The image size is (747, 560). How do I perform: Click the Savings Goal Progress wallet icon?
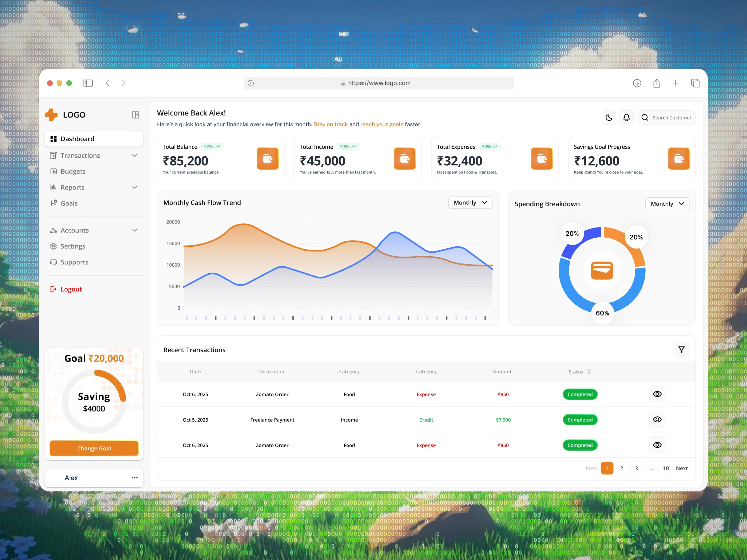point(679,158)
